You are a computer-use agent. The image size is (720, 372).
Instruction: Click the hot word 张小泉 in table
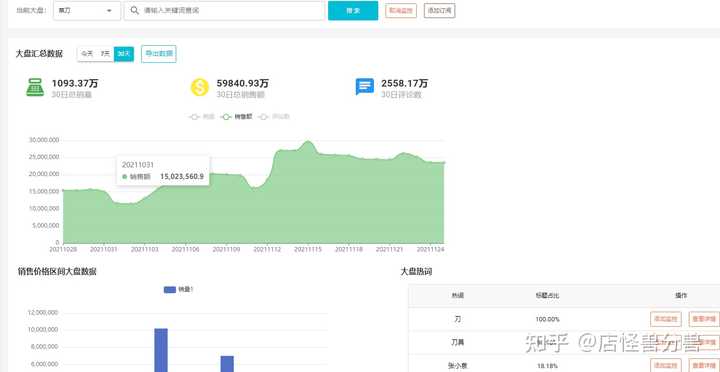[457, 366]
